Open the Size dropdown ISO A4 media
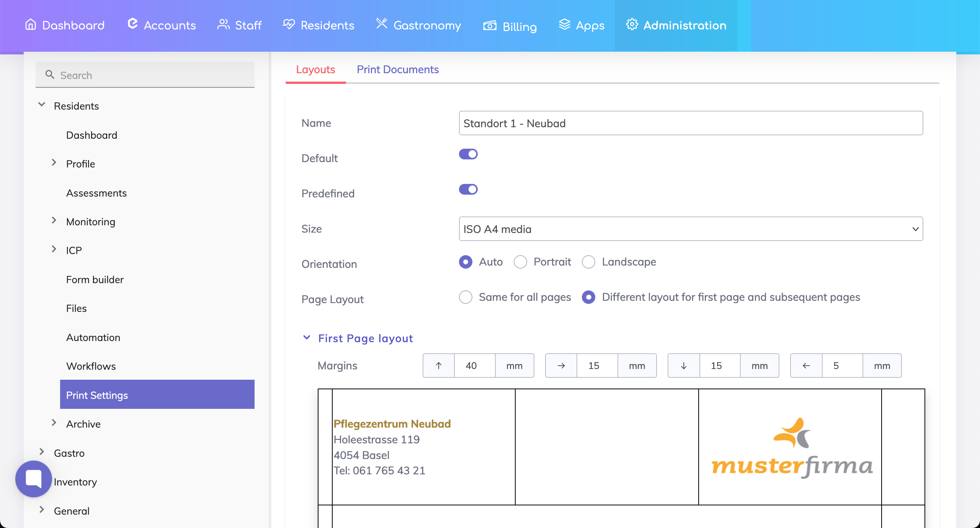The image size is (980, 528). pyautogui.click(x=691, y=229)
